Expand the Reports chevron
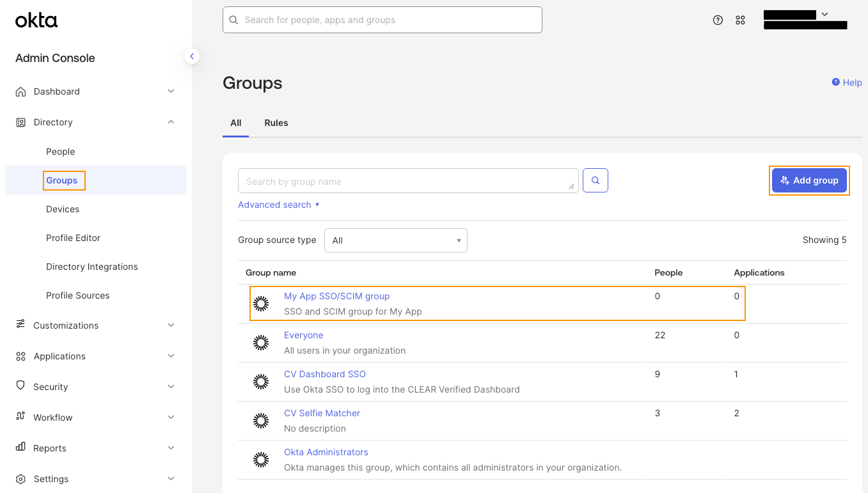Screen dimensions: 868x493 [x=171, y=448]
